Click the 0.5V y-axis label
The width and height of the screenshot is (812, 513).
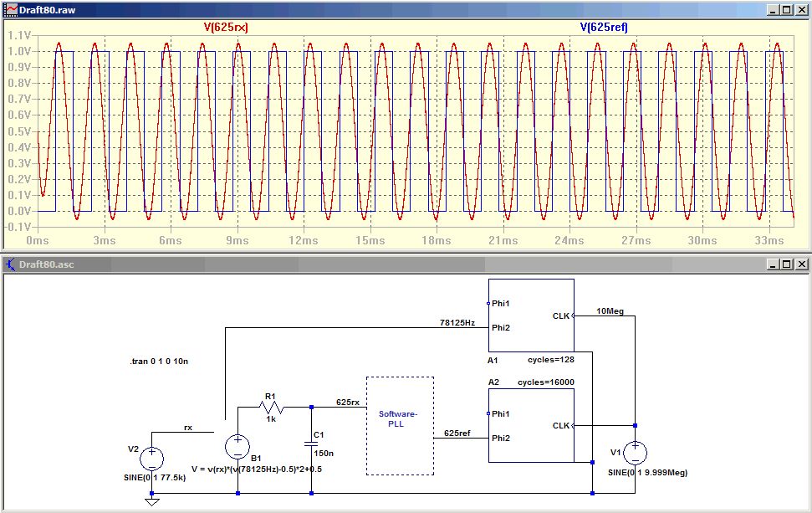pyautogui.click(x=20, y=131)
